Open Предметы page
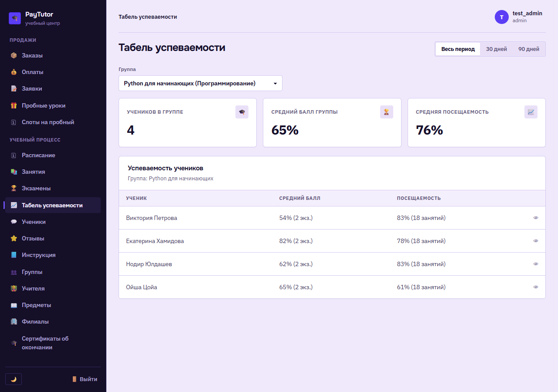This screenshot has height=392, width=558. (53, 305)
